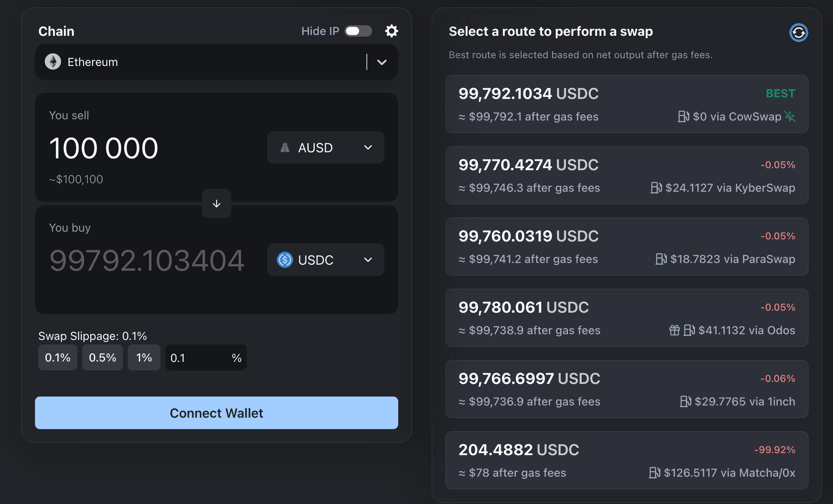Select the 1inch route option
The image size is (833, 504).
[626, 389]
